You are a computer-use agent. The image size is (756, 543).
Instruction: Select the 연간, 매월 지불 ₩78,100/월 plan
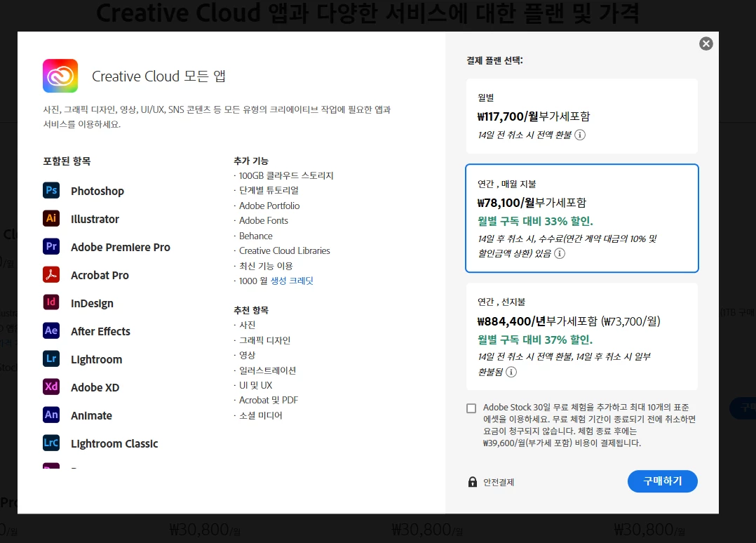pyautogui.click(x=582, y=218)
